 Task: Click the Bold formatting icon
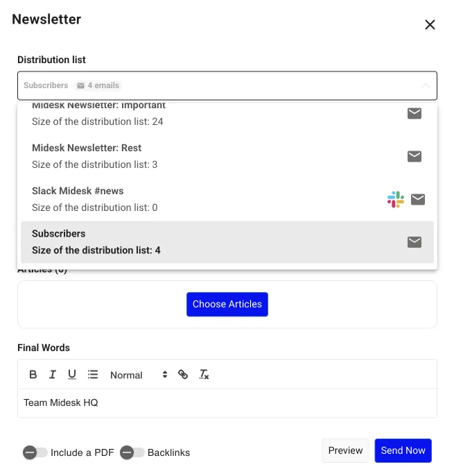click(x=33, y=375)
